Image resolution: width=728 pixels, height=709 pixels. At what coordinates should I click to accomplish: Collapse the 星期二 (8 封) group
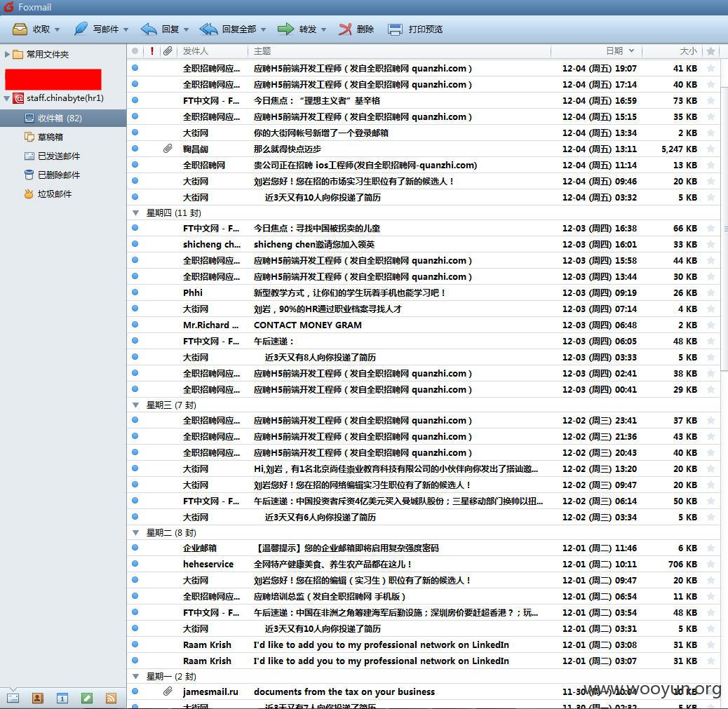[135, 532]
